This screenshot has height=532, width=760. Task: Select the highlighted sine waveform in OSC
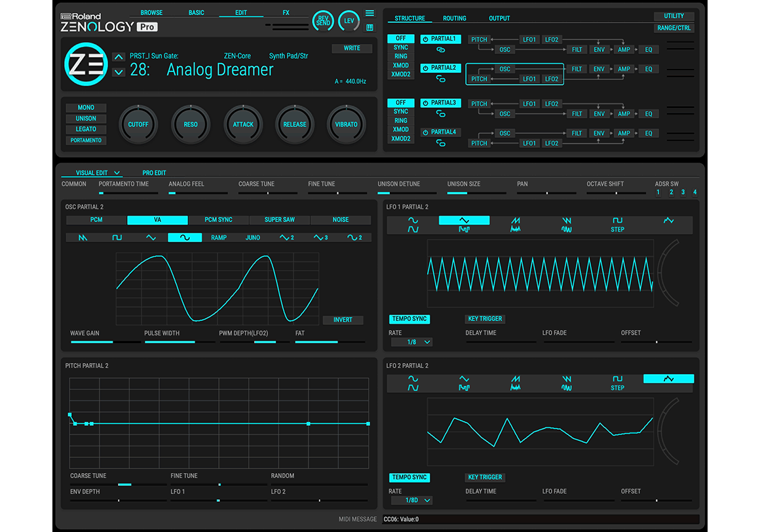click(185, 237)
